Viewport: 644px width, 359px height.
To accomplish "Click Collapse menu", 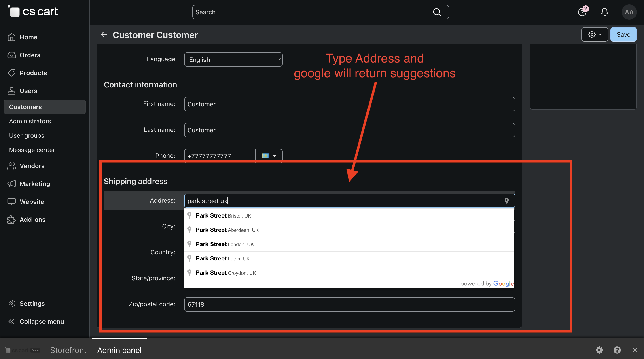I will 42,321.
